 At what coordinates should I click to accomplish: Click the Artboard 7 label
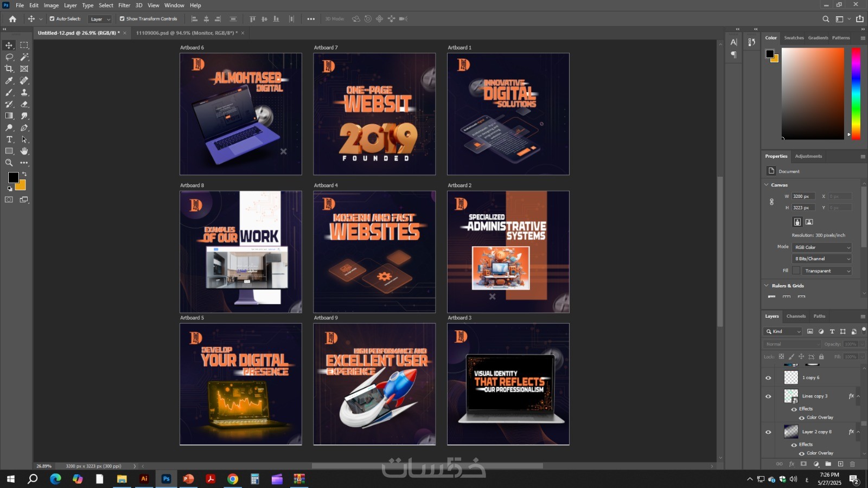325,48
